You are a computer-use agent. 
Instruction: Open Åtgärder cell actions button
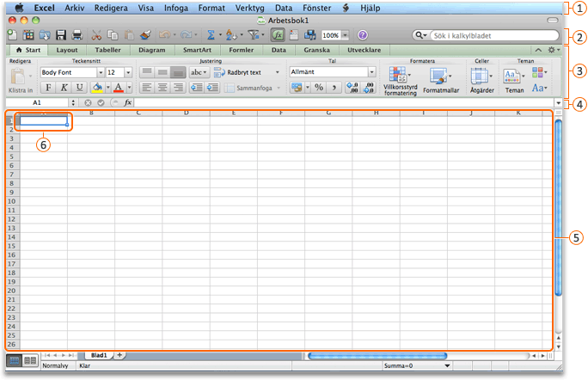482,81
